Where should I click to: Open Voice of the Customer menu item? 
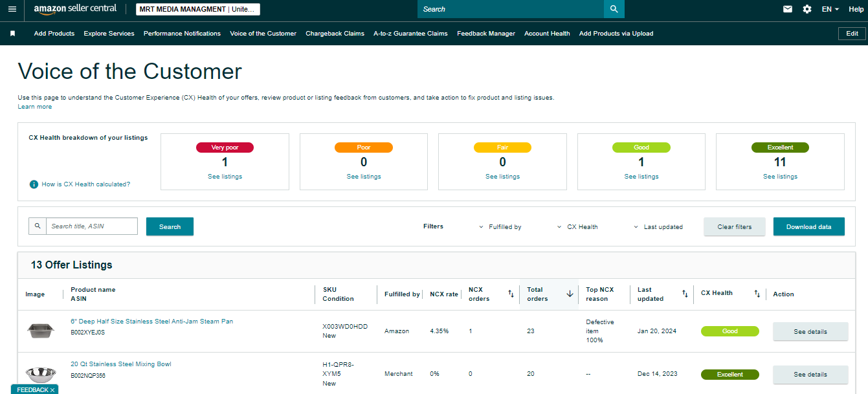pos(263,34)
